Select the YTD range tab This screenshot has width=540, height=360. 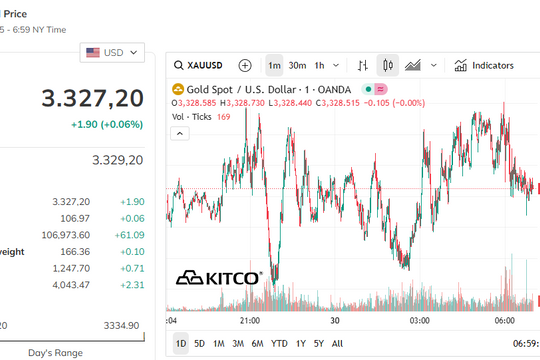[279, 343]
